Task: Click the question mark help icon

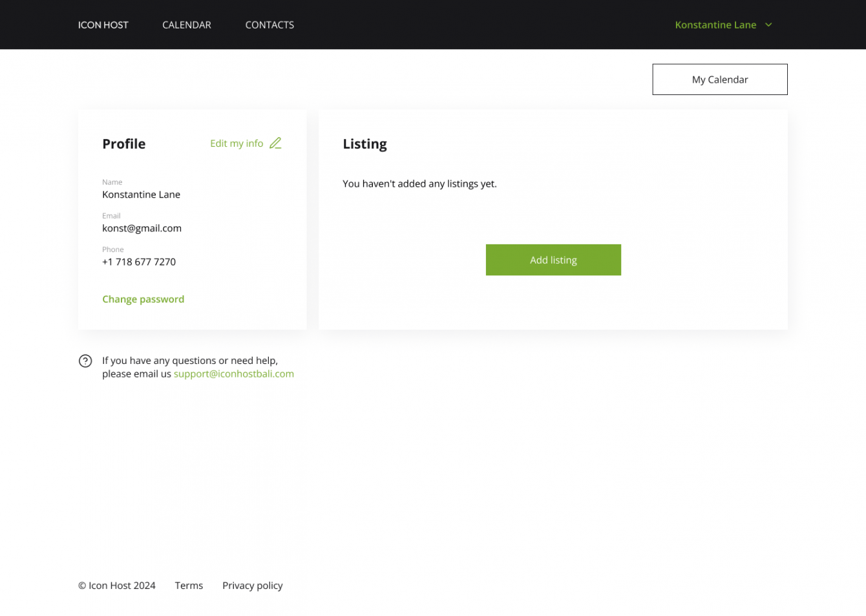Action: point(85,361)
